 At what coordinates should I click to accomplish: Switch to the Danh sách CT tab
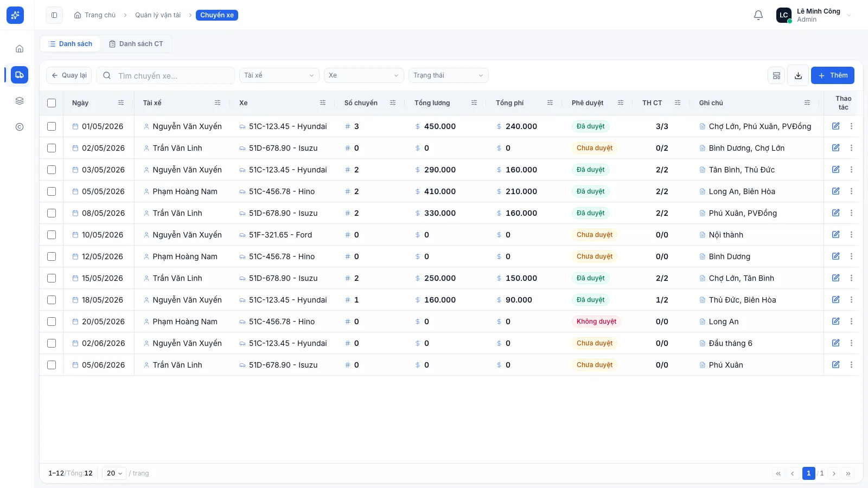point(136,44)
